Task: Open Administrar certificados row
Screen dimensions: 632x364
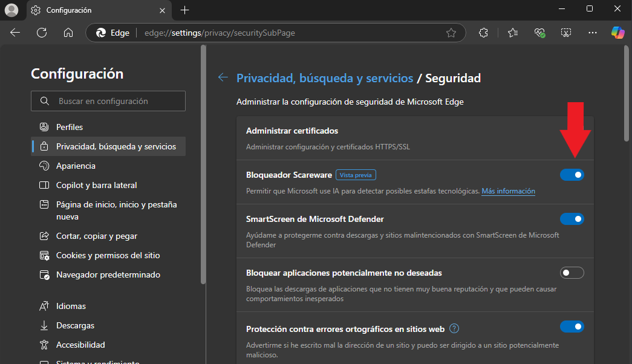Action: tap(415, 138)
